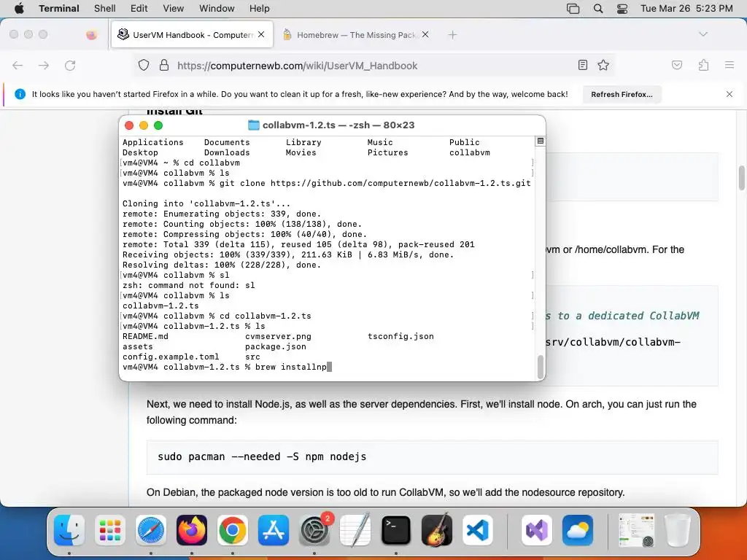
Task: Close the Homebrew tab
Action: (x=425, y=34)
